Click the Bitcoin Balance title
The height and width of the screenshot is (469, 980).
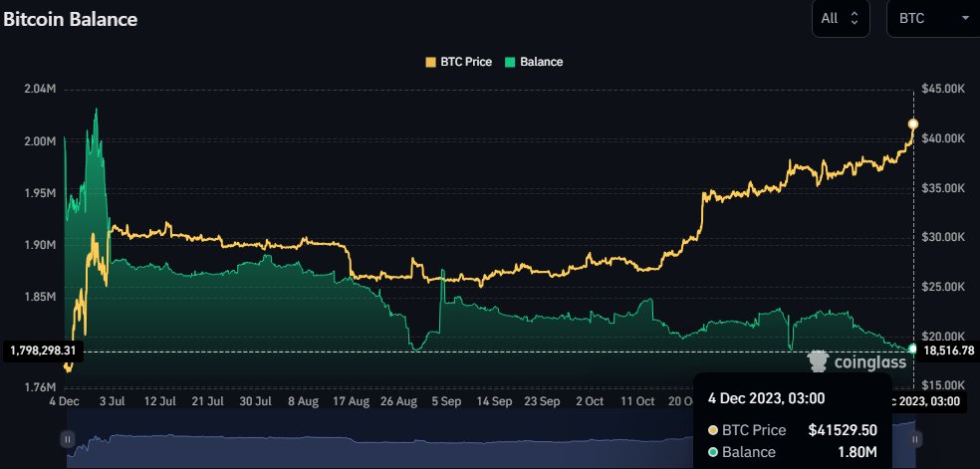(70, 19)
